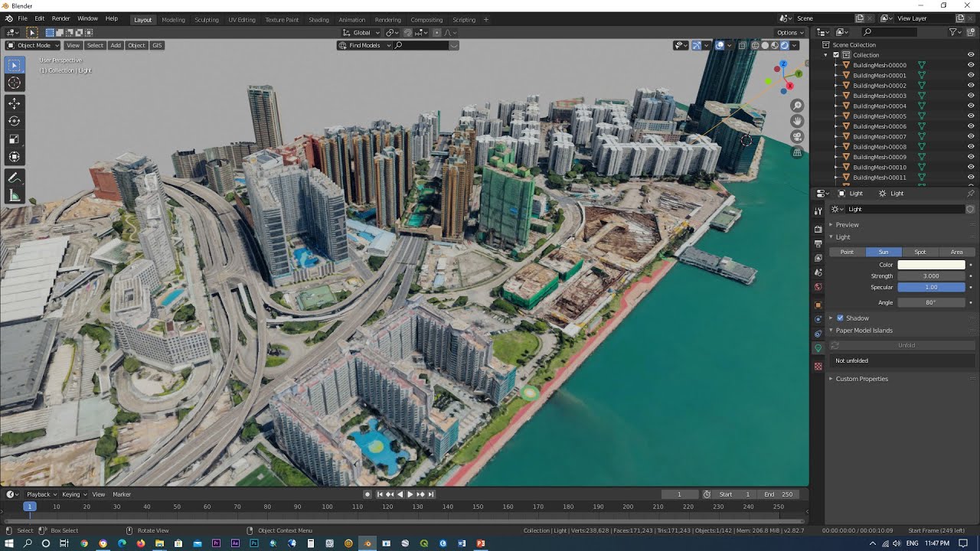Viewport: 980px width, 551px height.
Task: Select the Annotate tool
Action: (14, 178)
